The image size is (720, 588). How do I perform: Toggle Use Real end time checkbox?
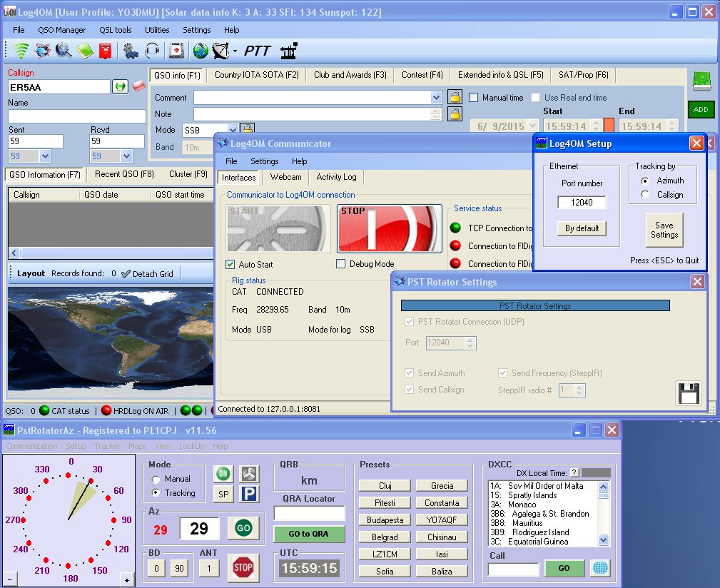click(x=535, y=97)
